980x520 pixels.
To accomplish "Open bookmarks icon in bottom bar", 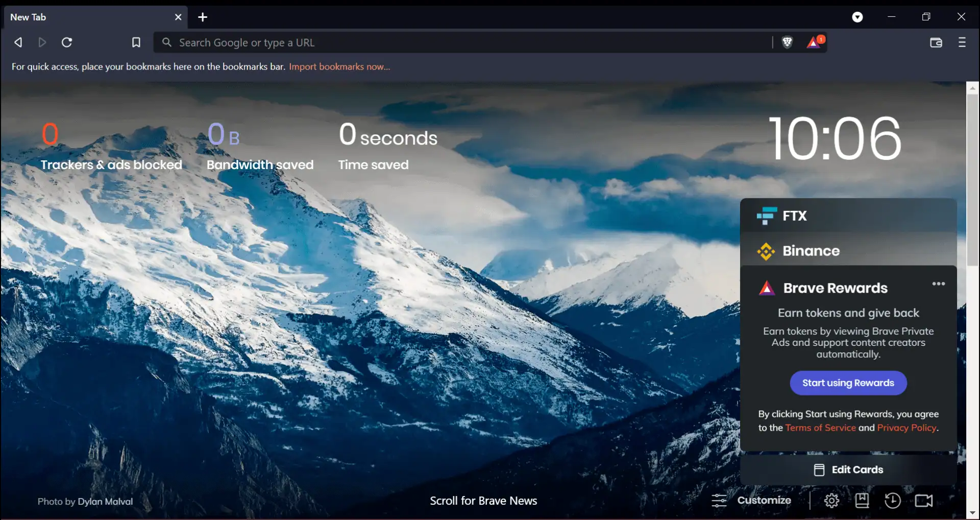I will click(862, 501).
